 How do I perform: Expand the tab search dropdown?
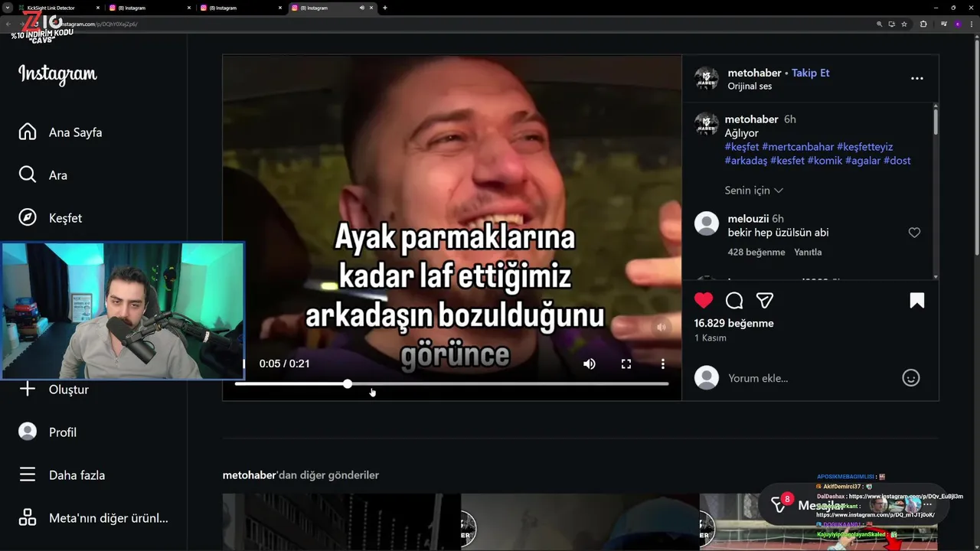(x=7, y=8)
